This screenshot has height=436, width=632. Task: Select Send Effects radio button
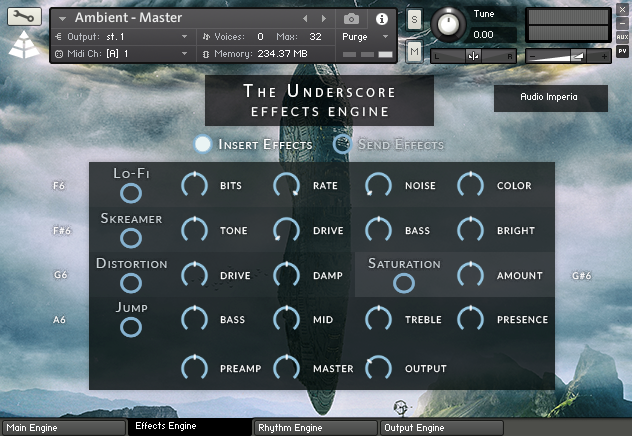coord(343,144)
